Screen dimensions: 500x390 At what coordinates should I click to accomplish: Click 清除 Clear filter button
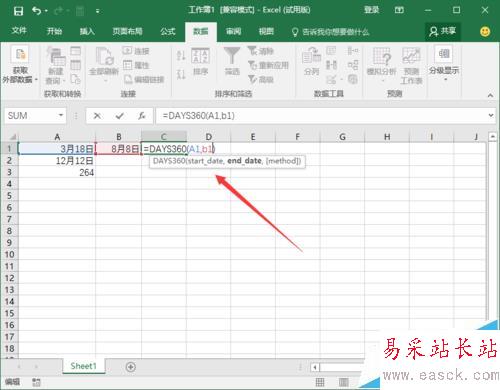(261, 51)
